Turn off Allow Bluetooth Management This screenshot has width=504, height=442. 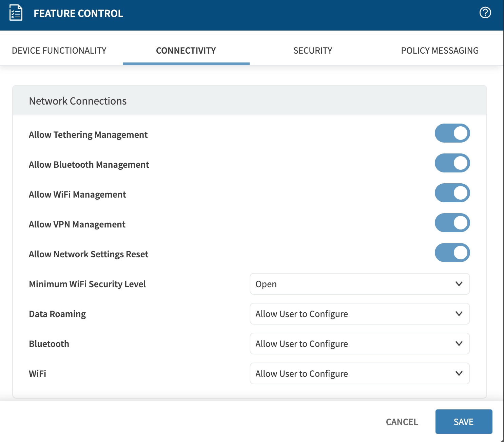[x=452, y=163]
